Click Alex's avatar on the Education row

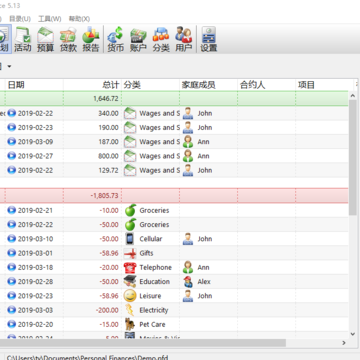tap(188, 282)
